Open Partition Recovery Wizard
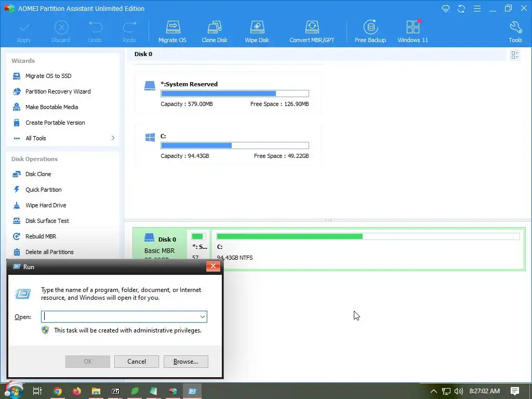 58,91
